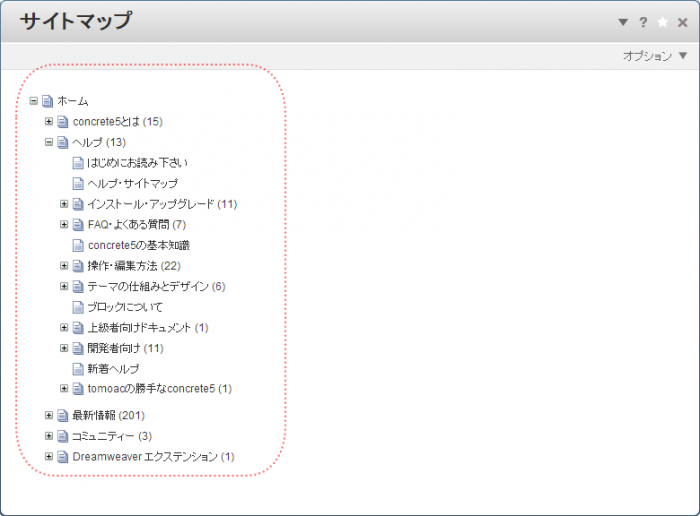Collapse the ヘルプ (13) node
The height and width of the screenshot is (516, 700).
(49, 142)
